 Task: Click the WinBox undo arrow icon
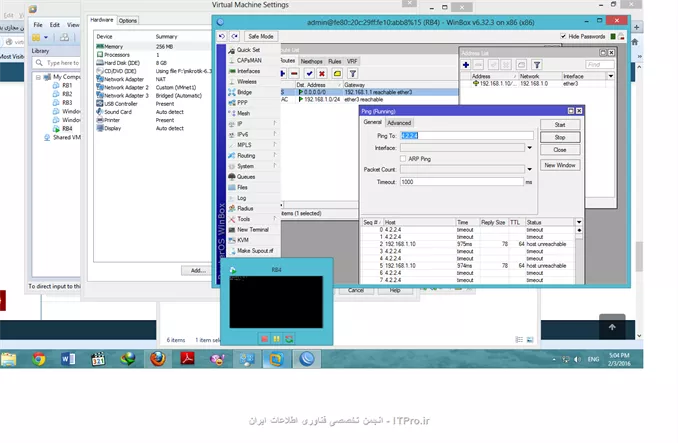pos(222,36)
